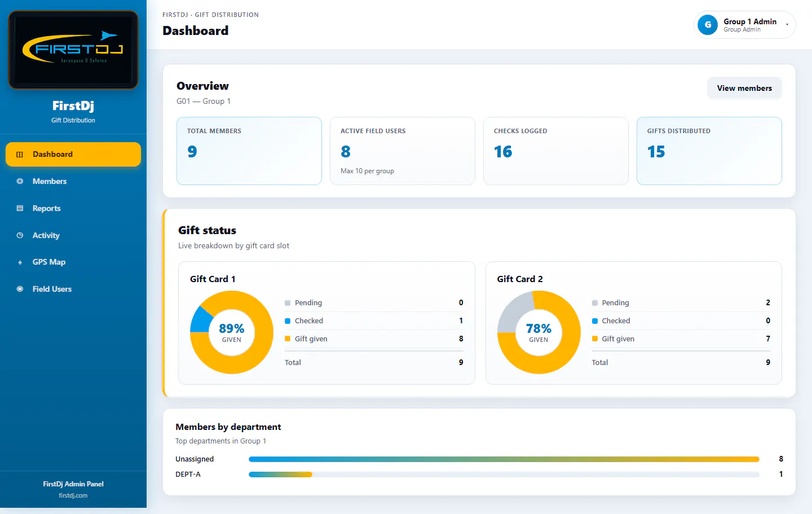Click the View members button

point(744,88)
